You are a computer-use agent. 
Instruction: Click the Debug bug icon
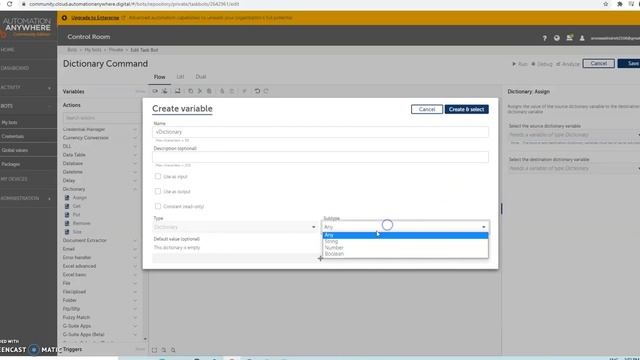pos(533,64)
